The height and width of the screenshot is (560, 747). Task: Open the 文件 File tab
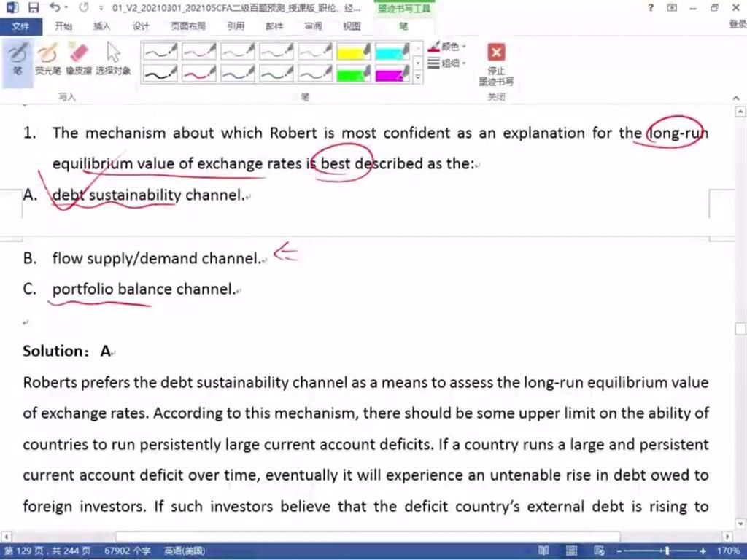click(x=20, y=26)
